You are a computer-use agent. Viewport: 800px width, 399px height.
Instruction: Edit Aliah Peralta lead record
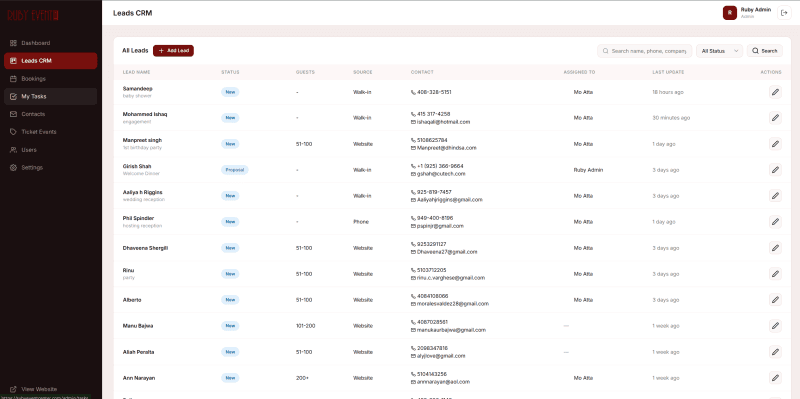click(x=775, y=352)
